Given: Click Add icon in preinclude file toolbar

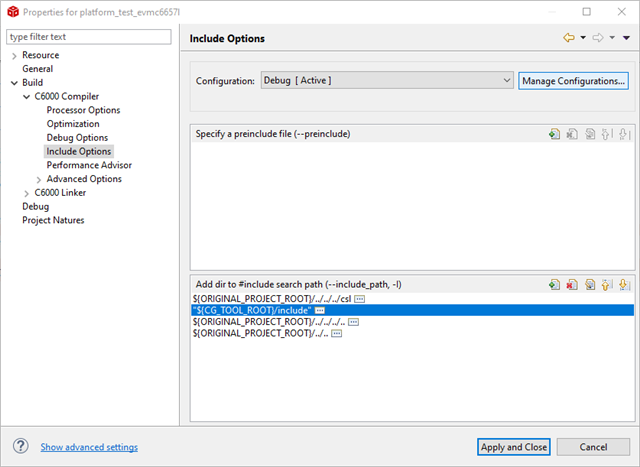Looking at the screenshot, I should pos(554,134).
